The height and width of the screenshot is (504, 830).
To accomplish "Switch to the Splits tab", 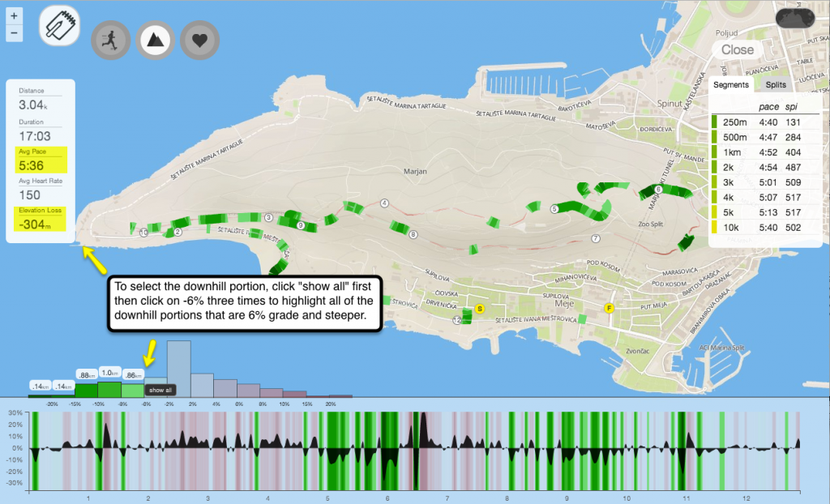I will [776, 85].
